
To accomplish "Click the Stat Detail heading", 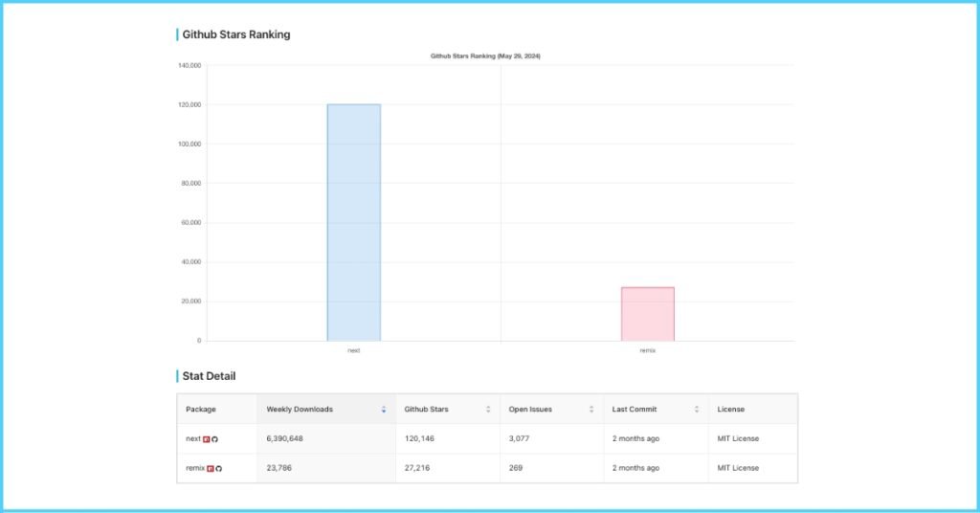I will 209,376.
